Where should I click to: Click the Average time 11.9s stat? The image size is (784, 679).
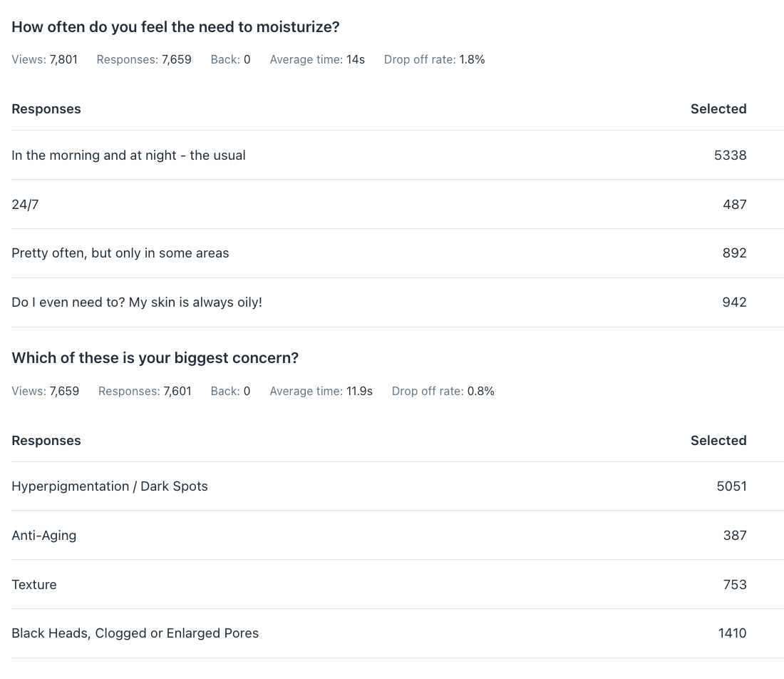(321, 392)
